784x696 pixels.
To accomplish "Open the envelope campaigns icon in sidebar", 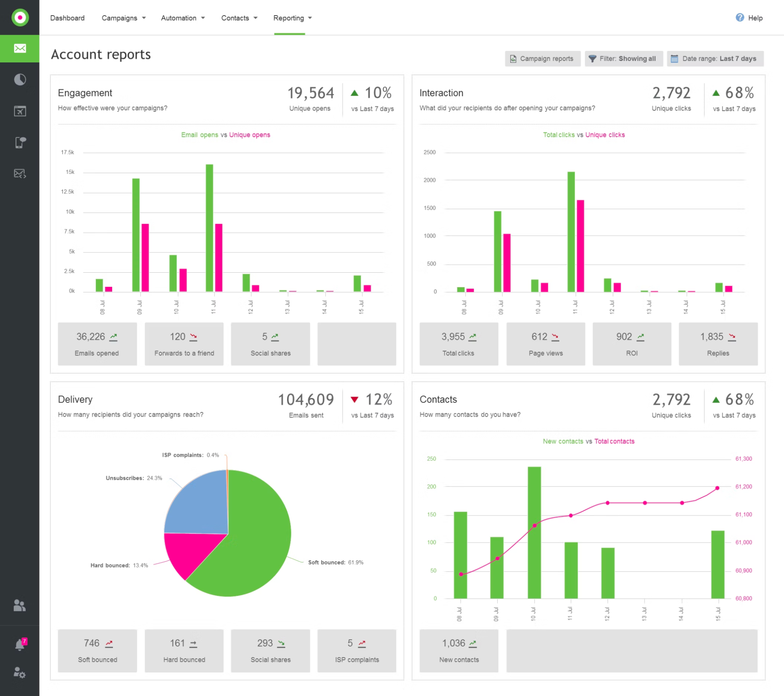I will (20, 48).
